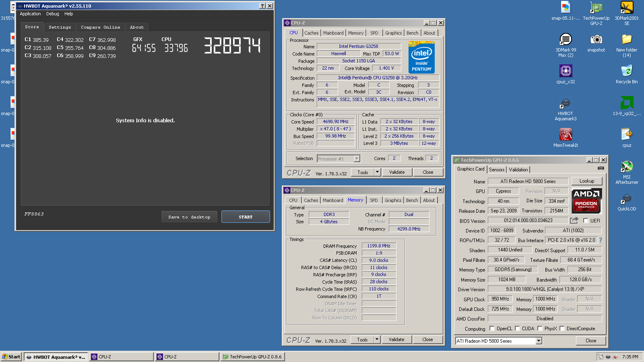Open Mainboard tab in upper CPU-Z window
This screenshot has width=644, height=362.
pyautogui.click(x=333, y=33)
